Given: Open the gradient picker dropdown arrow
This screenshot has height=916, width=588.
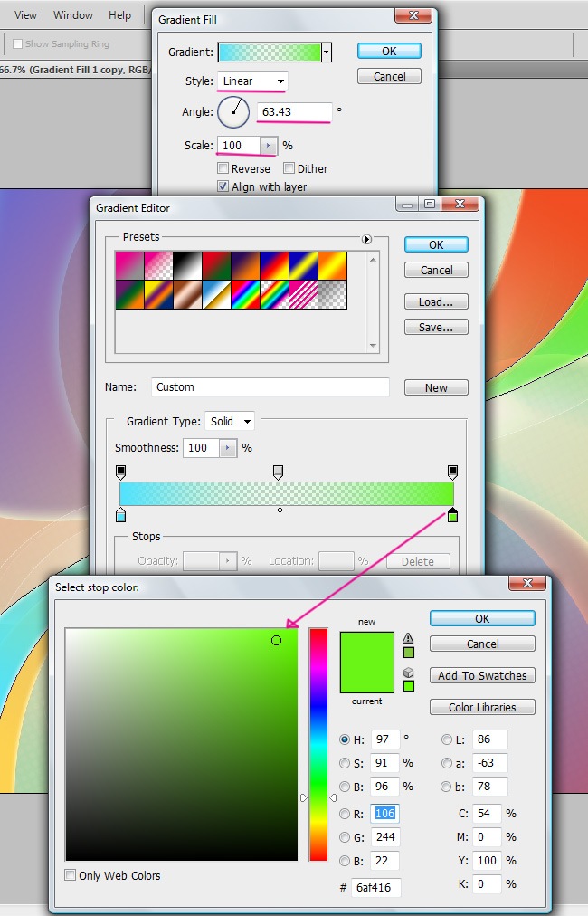Looking at the screenshot, I should pos(326,52).
